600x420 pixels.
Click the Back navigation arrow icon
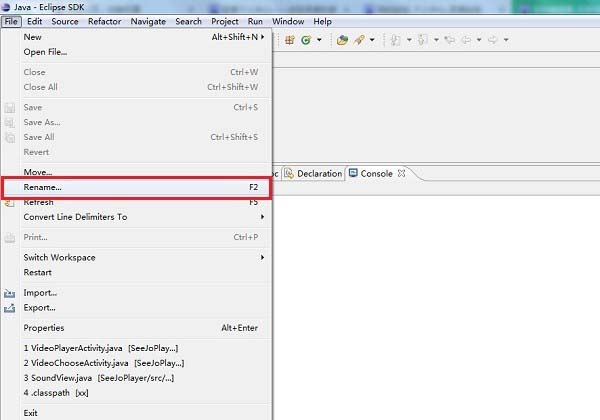coord(466,40)
